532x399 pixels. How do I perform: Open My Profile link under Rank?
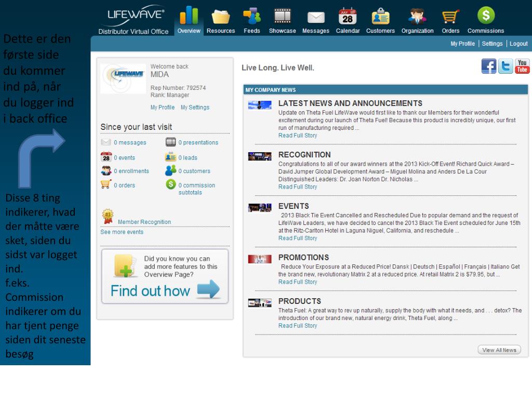coord(163,107)
